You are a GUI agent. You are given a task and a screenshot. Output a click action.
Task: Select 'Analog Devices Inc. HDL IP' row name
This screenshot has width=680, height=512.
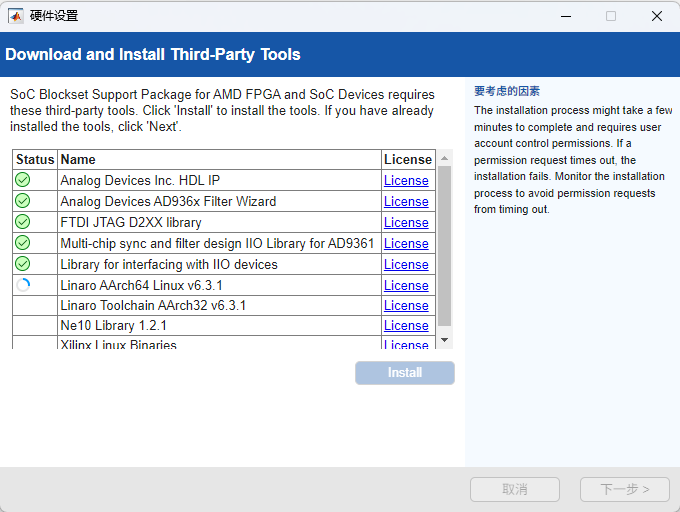click(140, 180)
